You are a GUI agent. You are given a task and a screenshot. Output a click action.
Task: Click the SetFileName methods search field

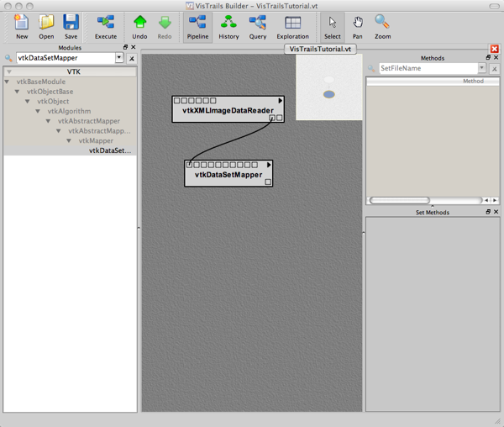428,68
